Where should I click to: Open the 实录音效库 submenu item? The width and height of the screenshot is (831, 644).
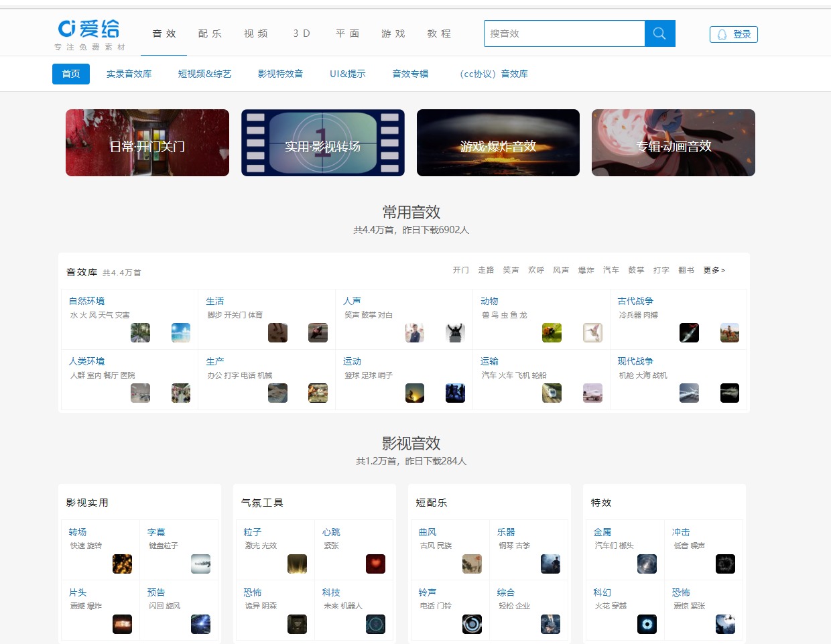(129, 74)
